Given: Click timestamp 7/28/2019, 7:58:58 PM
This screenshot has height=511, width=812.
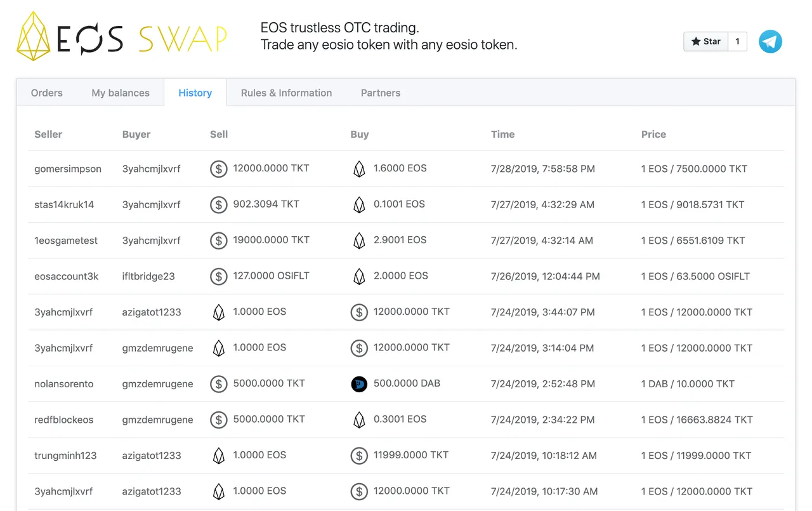Looking at the screenshot, I should (x=543, y=169).
